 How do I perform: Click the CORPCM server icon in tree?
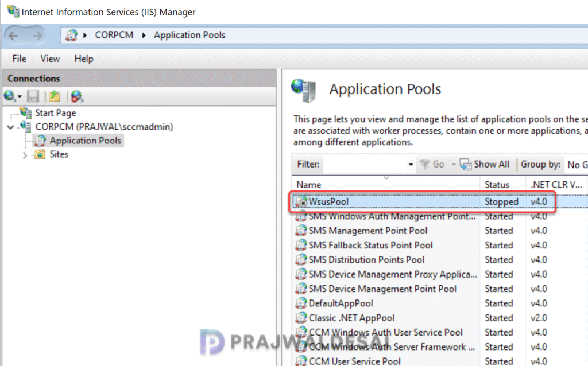point(26,126)
